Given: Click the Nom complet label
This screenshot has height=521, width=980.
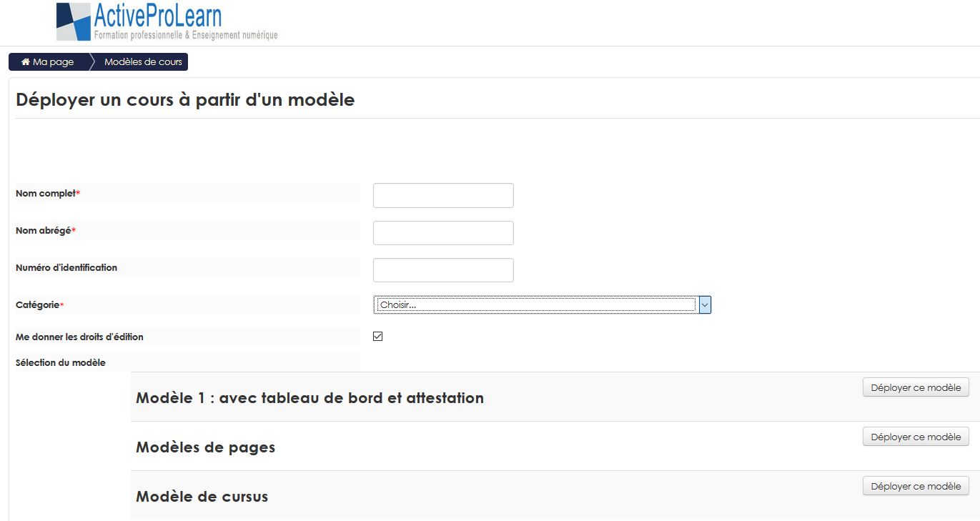Looking at the screenshot, I should coord(46,194).
